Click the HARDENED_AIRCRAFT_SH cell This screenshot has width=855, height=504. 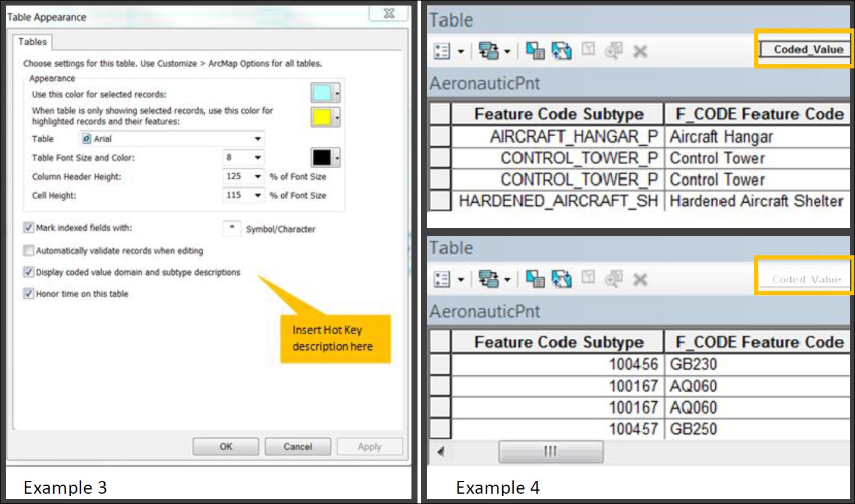point(558,201)
